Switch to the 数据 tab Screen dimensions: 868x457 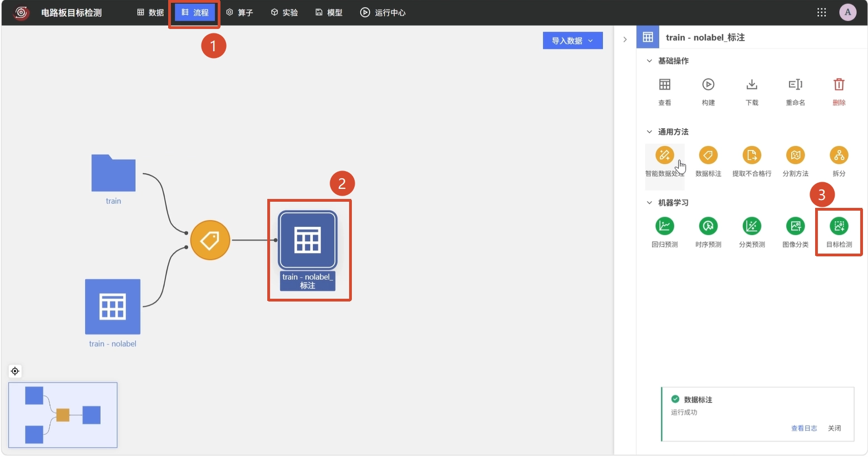click(x=150, y=12)
